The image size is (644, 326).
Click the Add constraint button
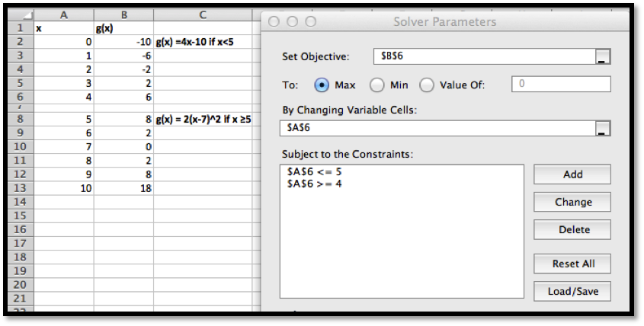572,174
